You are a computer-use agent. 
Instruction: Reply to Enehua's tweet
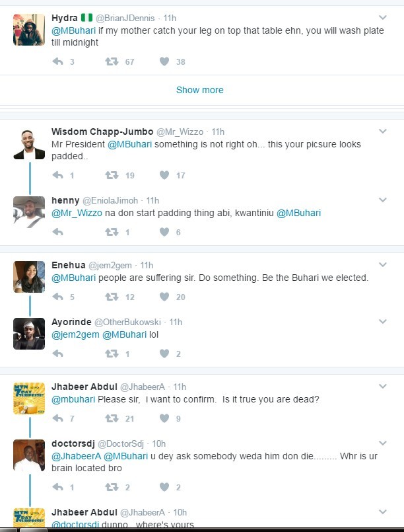[x=57, y=297]
